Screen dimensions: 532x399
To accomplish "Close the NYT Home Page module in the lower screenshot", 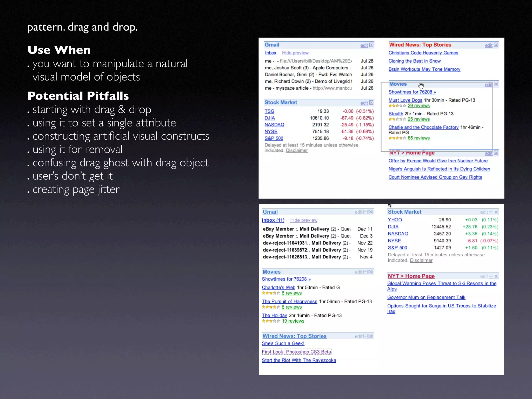I will tap(496, 276).
